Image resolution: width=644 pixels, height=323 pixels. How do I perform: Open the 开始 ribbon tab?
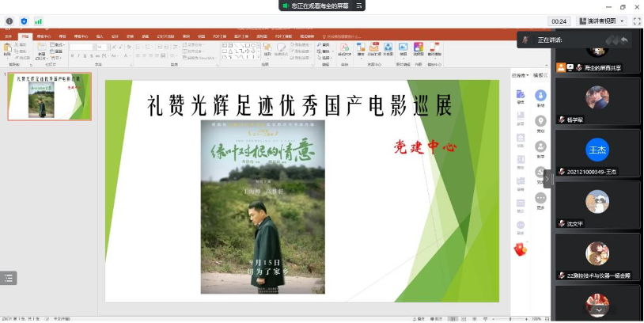click(x=25, y=36)
